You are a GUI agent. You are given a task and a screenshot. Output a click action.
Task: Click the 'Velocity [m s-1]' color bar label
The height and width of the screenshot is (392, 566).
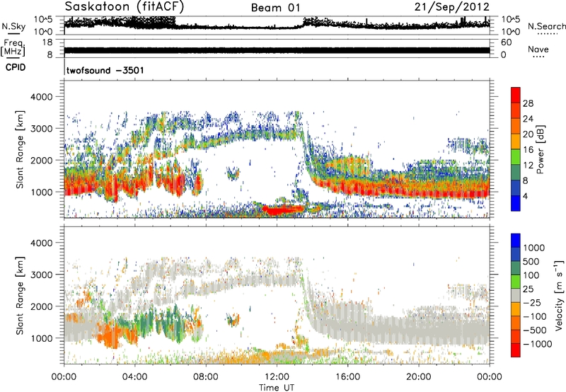pos(559,295)
